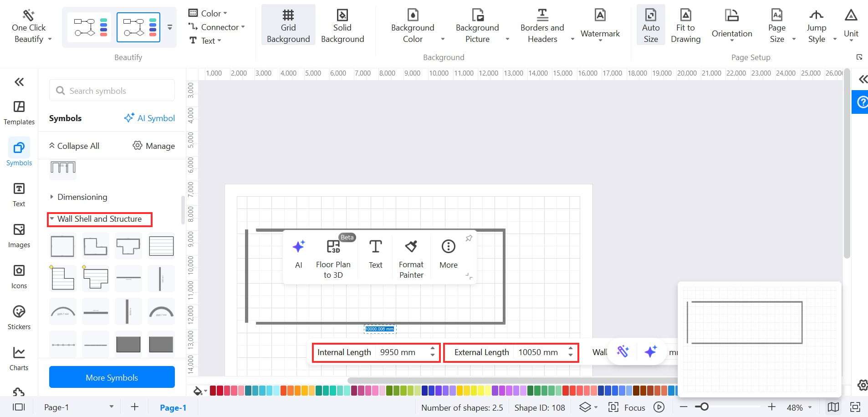This screenshot has width=868, height=417.
Task: Open the Background Picture dropdown arrow
Action: [507, 39]
